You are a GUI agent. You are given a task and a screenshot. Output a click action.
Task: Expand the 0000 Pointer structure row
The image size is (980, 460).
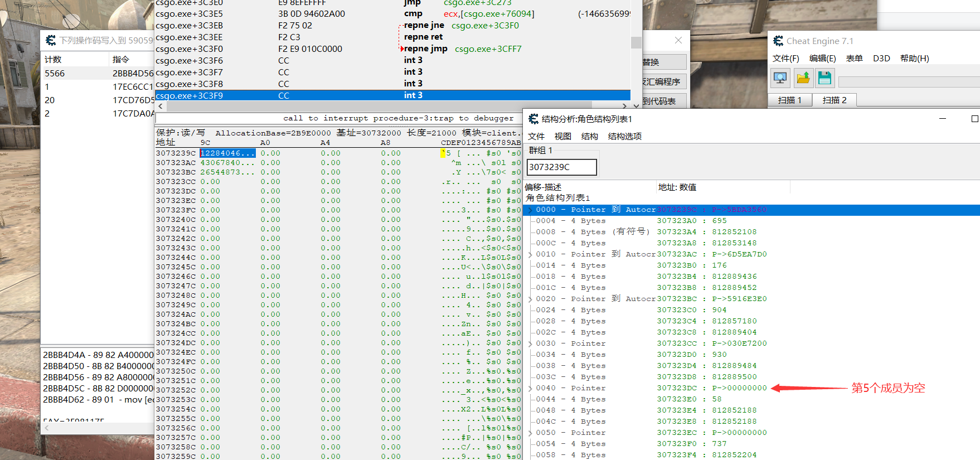tap(530, 210)
